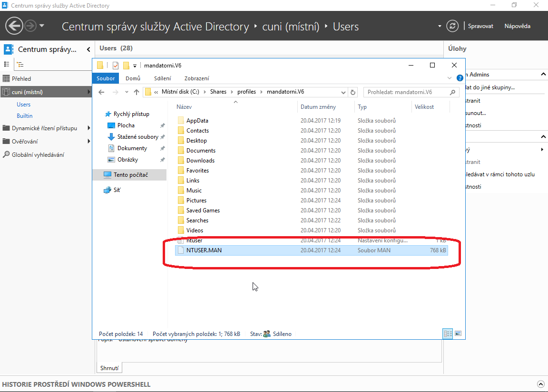
Task: Open address bar history dropdown
Action: 343,92
